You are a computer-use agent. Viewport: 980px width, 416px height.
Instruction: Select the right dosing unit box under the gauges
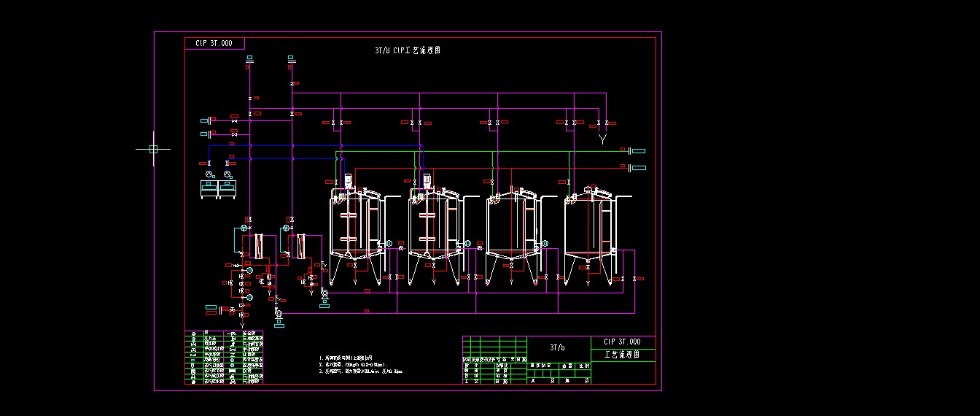tap(228, 190)
